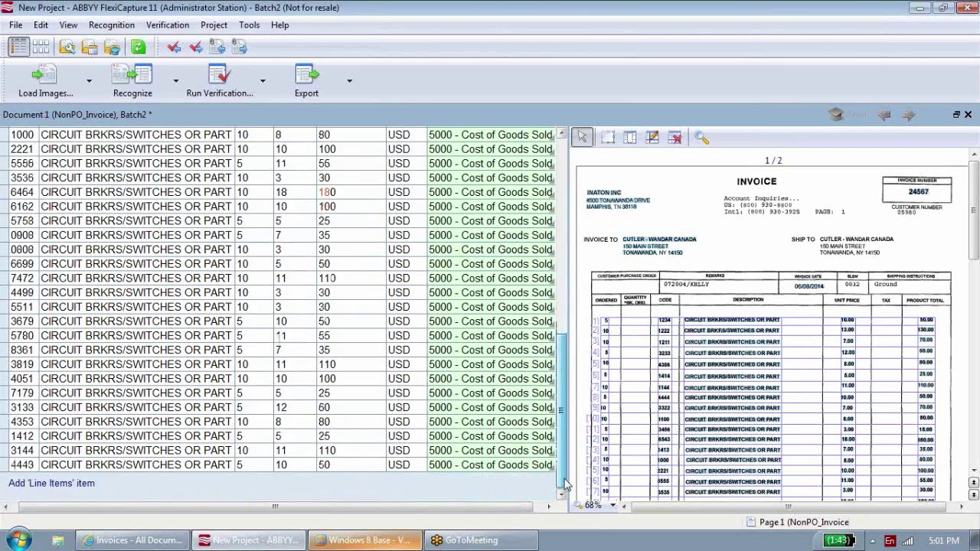The width and height of the screenshot is (980, 551).
Task: Click the line items vertical scrollbar thumb
Action: tap(561, 409)
